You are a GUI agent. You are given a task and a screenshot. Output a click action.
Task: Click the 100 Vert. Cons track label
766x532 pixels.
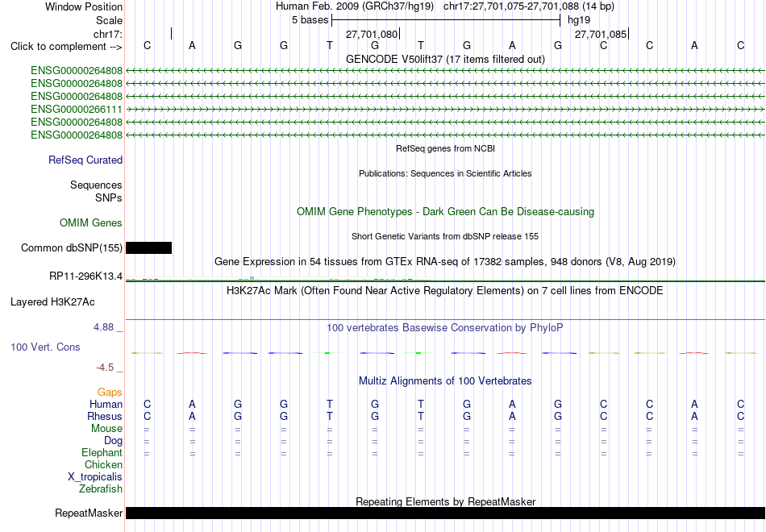pos(45,347)
